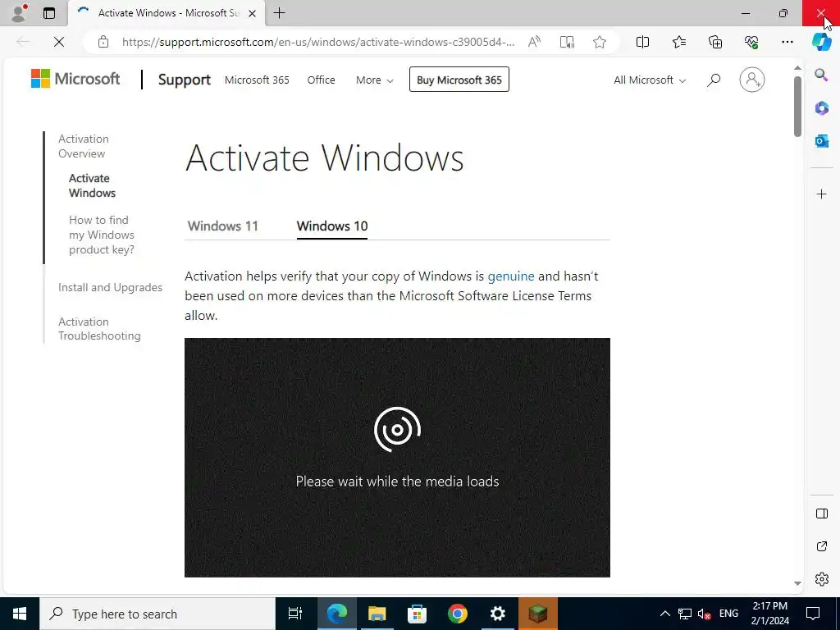The width and height of the screenshot is (840, 630).
Task: Expand the More dropdown menu
Action: (374, 80)
